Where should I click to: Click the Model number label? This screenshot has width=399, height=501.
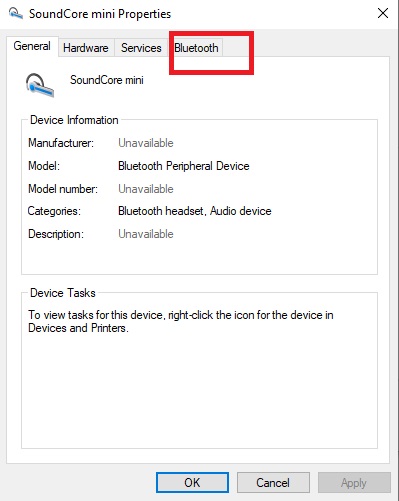[63, 189]
